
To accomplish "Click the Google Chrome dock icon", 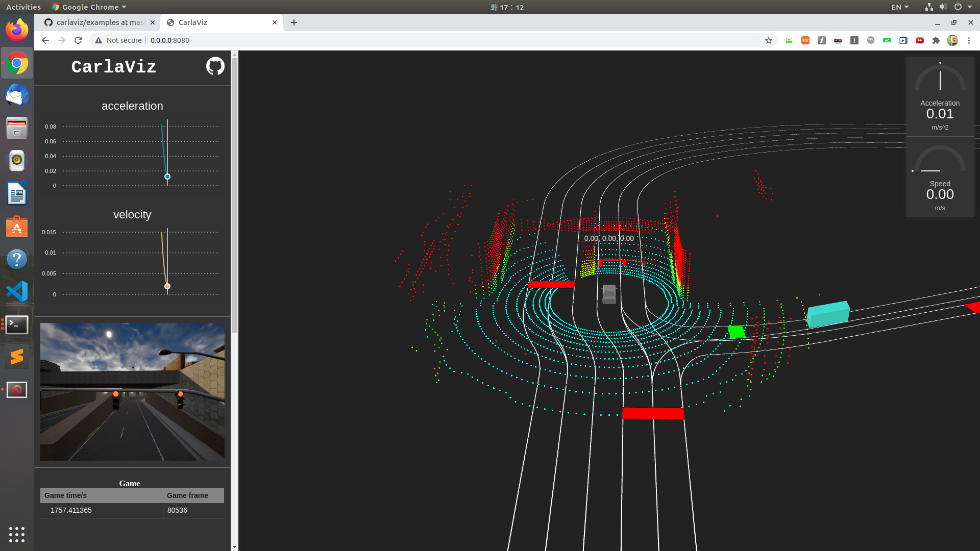I will tap(17, 63).
